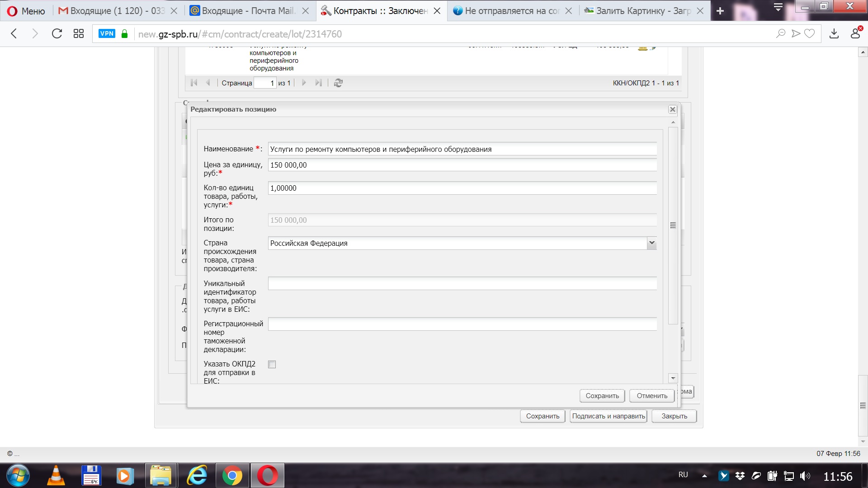Click 'Сохранить' in the edit dialog
This screenshot has width=868, height=488.
(602, 396)
